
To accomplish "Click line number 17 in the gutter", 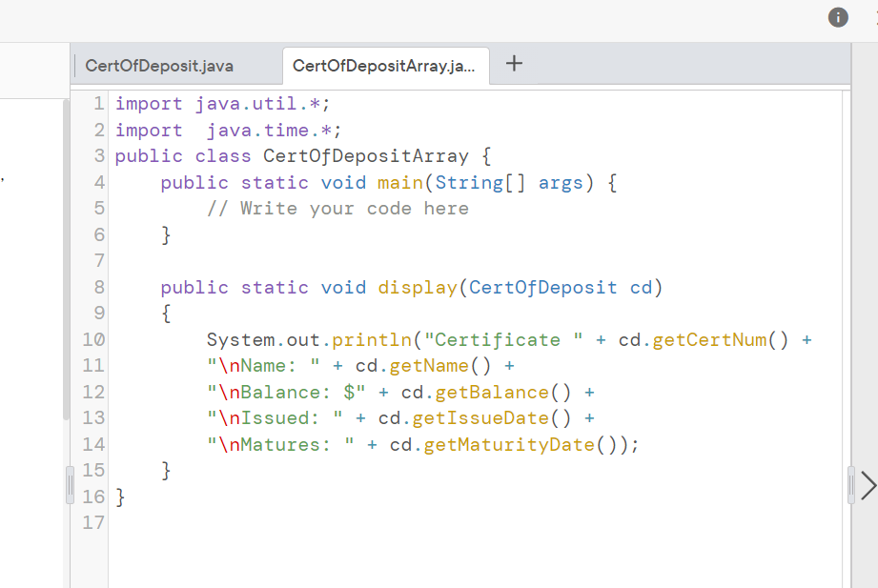I will click(94, 522).
